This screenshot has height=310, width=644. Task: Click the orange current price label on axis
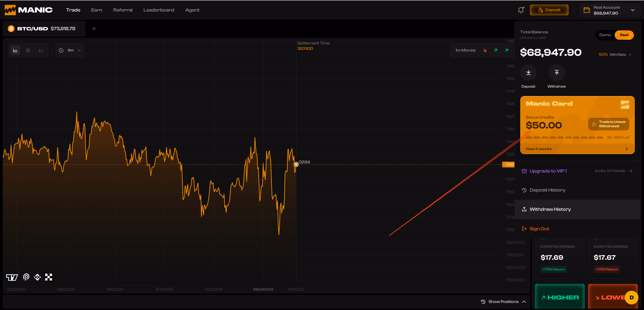pos(508,164)
